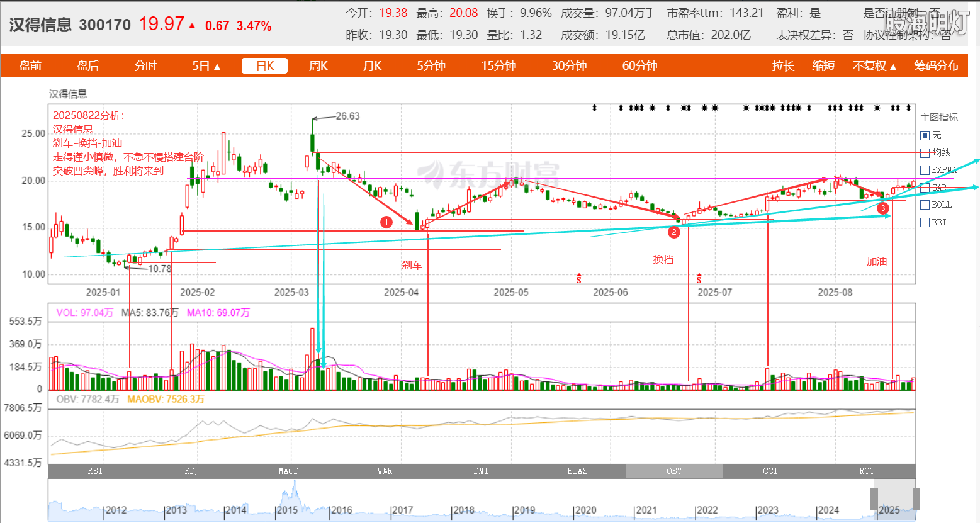The width and height of the screenshot is (980, 523).
Task: Click the 主图指标 section heading
Action: pyautogui.click(x=939, y=118)
